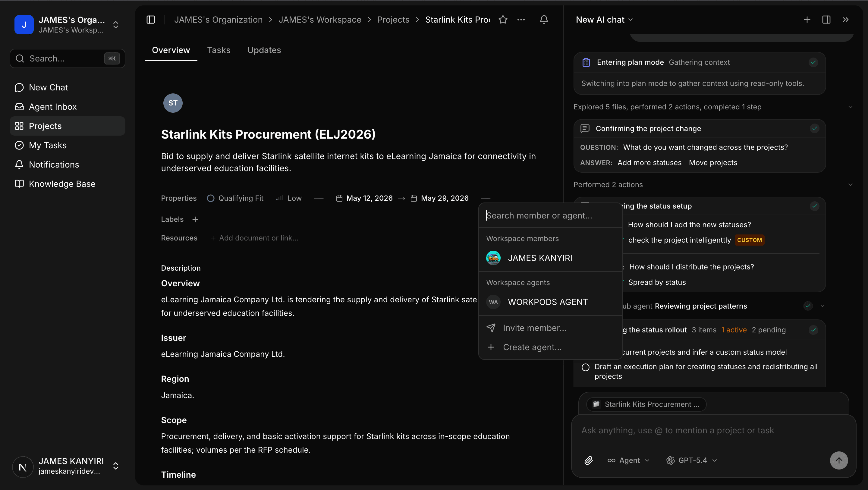
Task: Click the Create agent plus icon
Action: (x=491, y=347)
